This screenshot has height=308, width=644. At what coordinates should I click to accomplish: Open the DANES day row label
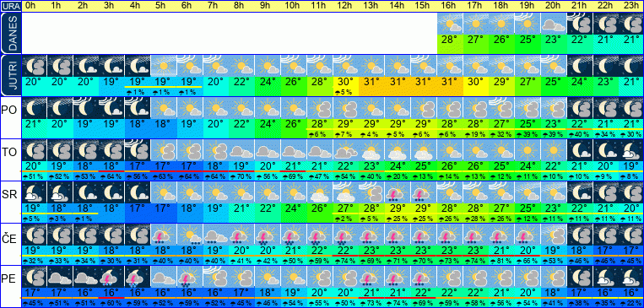(x=10, y=33)
